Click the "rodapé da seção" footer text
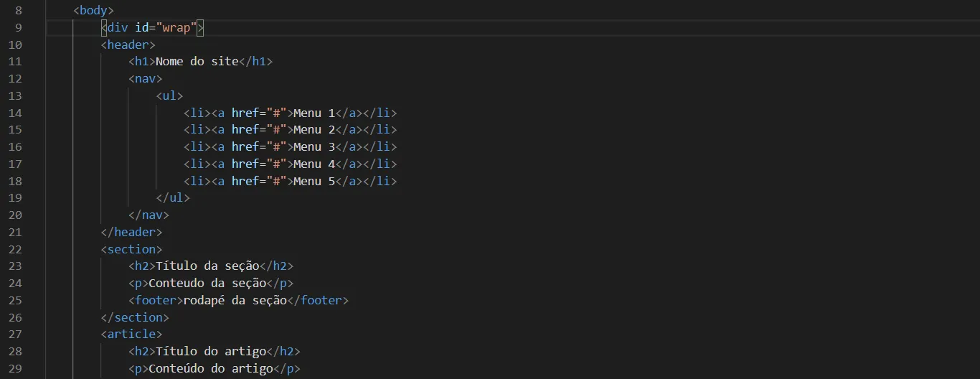 click(235, 301)
